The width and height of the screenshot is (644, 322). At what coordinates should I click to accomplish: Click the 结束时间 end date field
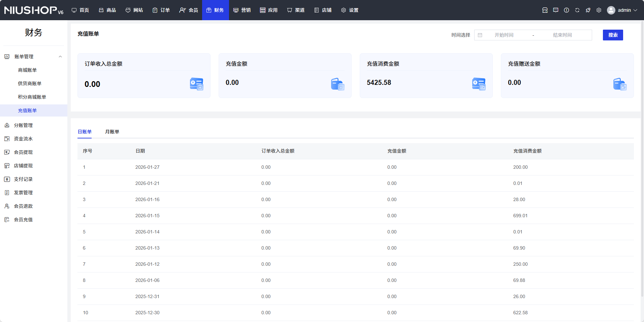click(562, 35)
